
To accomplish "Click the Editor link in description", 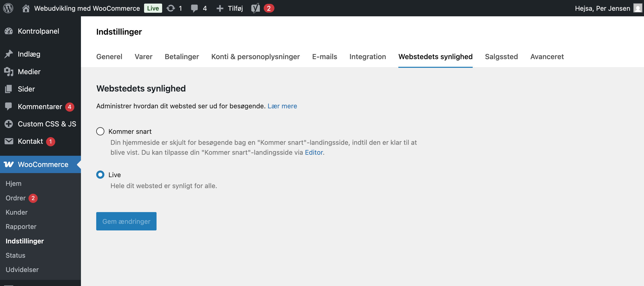I will point(314,152).
